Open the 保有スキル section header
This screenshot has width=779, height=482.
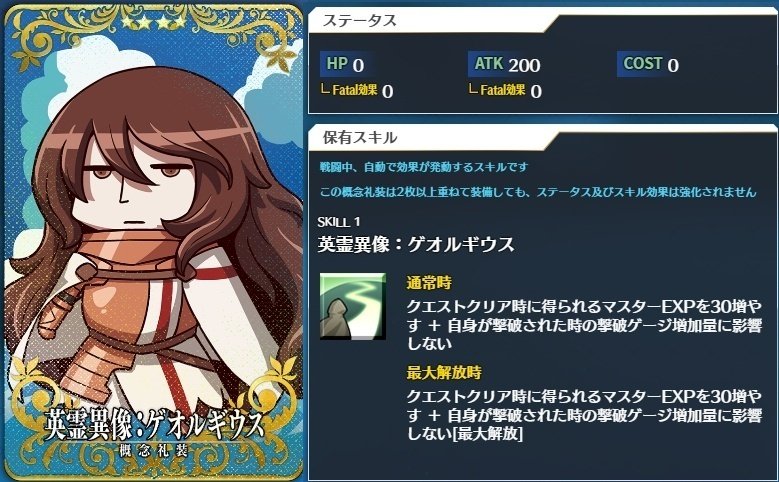[x=360, y=138]
